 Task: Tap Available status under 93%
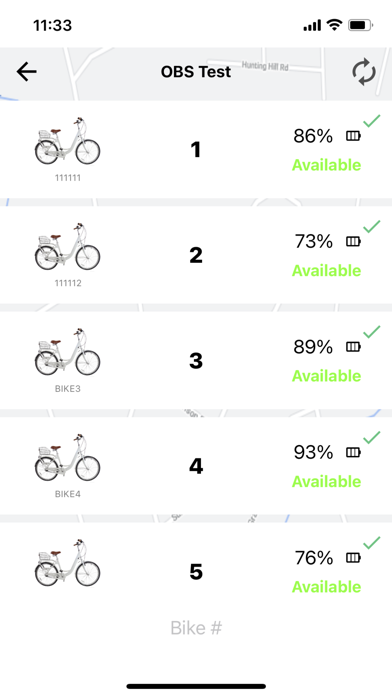326,482
